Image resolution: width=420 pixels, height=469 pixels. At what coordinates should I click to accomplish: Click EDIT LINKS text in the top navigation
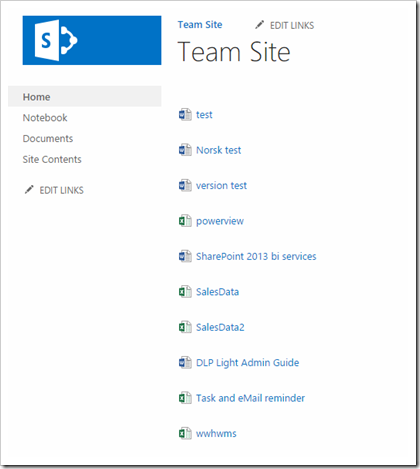click(292, 26)
